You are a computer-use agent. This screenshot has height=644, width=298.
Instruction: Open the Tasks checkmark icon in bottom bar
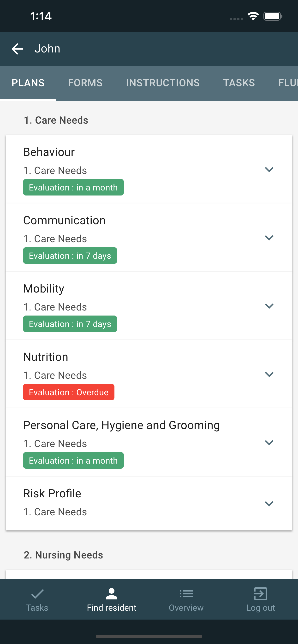(37, 594)
